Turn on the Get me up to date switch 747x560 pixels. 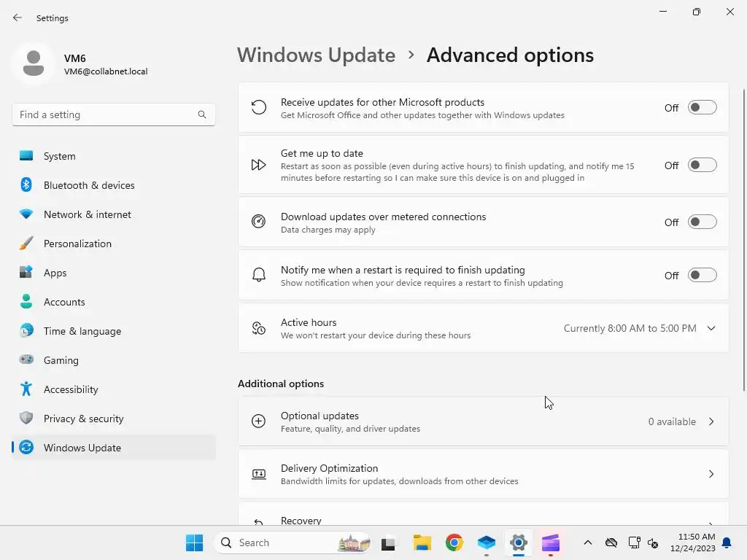tap(703, 166)
